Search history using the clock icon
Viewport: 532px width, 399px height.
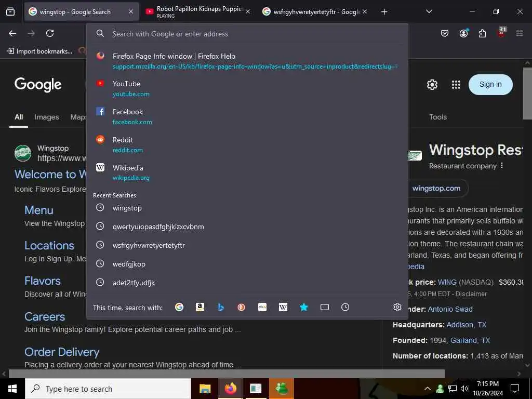(345, 308)
